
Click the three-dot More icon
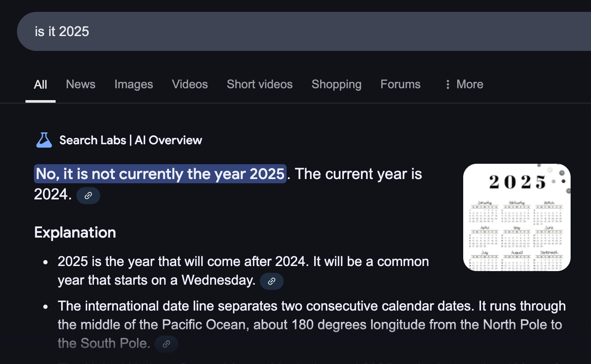[447, 84]
